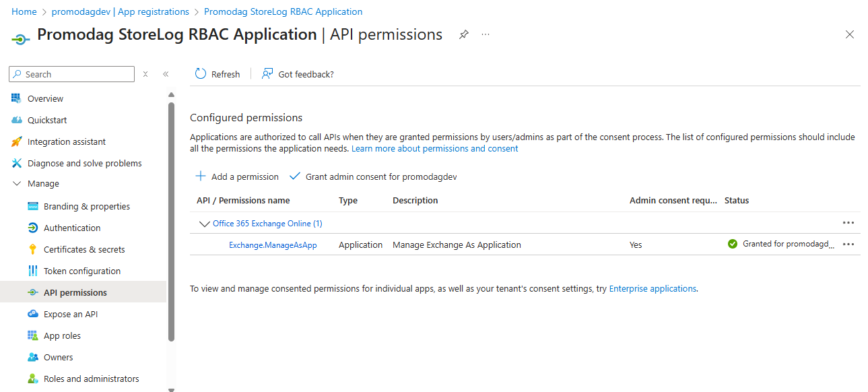Collapse the left navigation pane
Viewport: 868px width, 392px height.
[166, 73]
